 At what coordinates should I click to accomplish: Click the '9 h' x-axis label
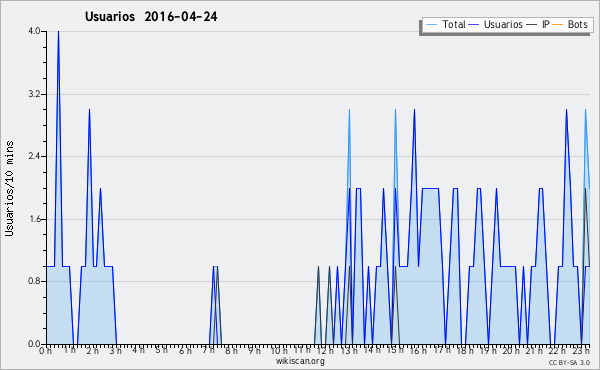pyautogui.click(x=254, y=350)
